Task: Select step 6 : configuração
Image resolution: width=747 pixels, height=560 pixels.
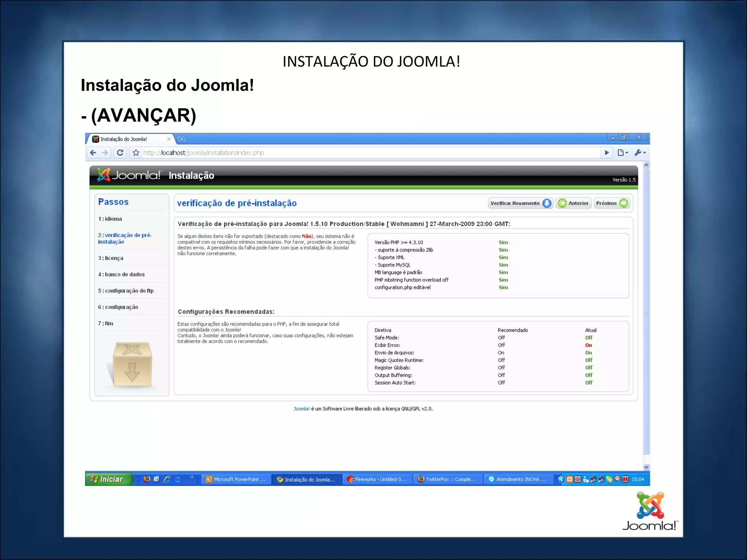Action: click(118, 307)
